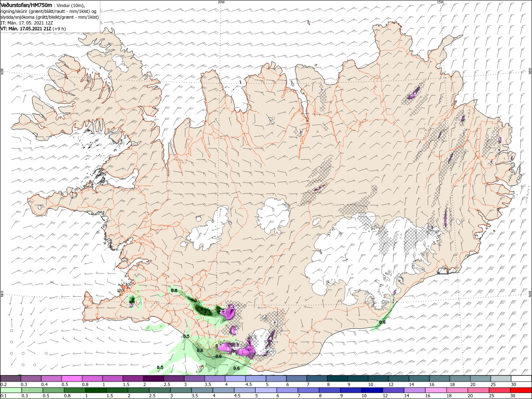
Task: Click the 'Veðurstofan/HM750m' map title
Action: (27, 5)
